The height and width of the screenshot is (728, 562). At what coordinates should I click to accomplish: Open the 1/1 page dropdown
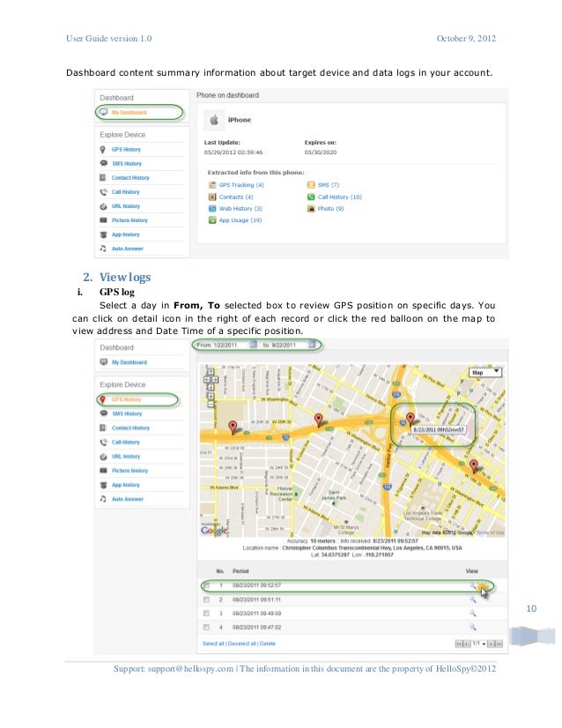(479, 644)
